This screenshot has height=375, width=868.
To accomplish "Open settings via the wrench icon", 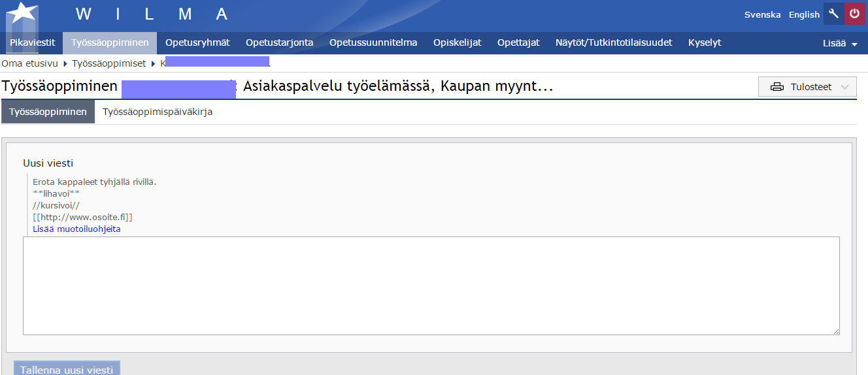I will [833, 14].
